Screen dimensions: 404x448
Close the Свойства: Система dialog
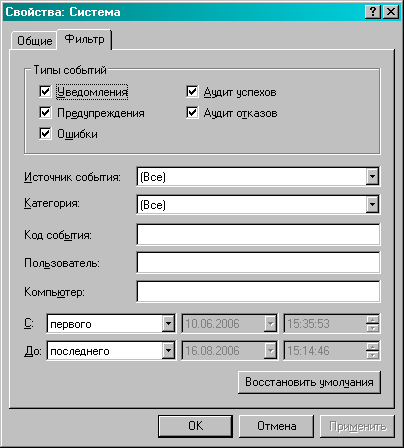391,12
